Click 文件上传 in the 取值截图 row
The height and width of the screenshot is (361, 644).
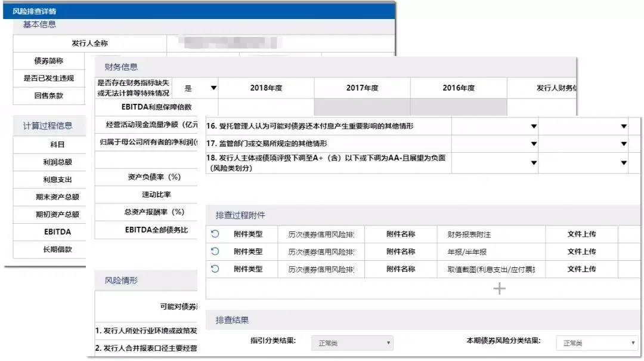(581, 269)
